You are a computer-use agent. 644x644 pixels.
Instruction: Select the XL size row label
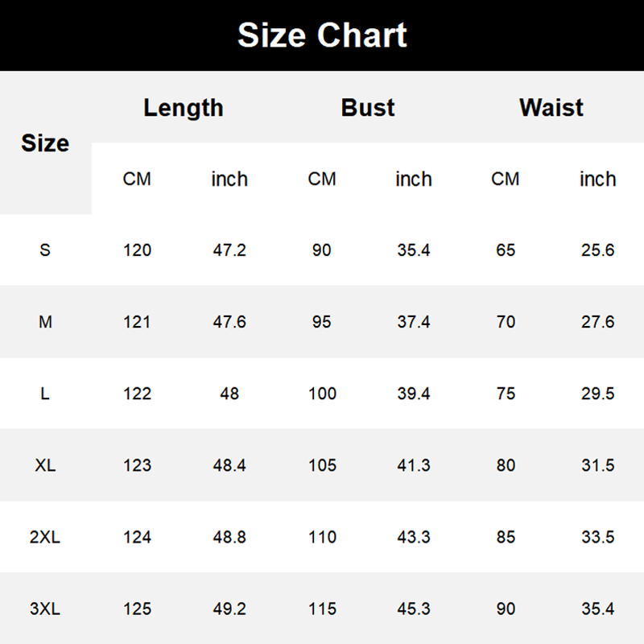click(45, 465)
